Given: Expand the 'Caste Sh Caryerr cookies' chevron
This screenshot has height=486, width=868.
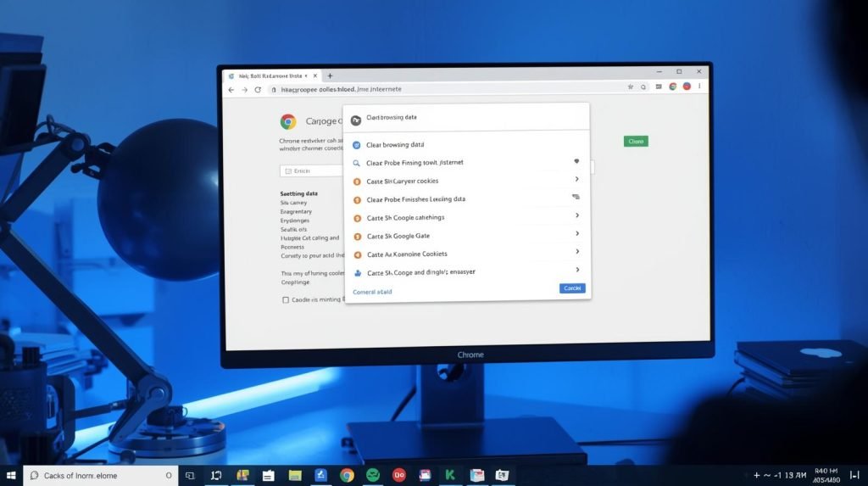Looking at the screenshot, I should point(576,179).
